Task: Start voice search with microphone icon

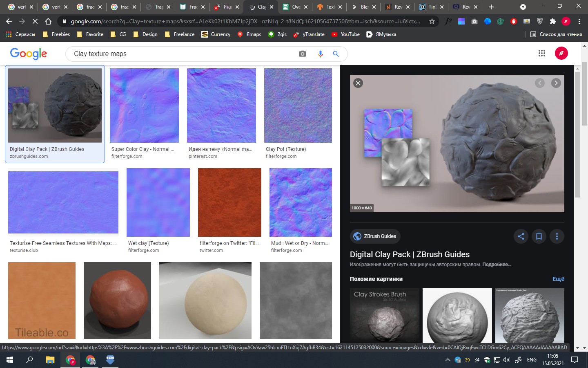Action: click(x=321, y=54)
